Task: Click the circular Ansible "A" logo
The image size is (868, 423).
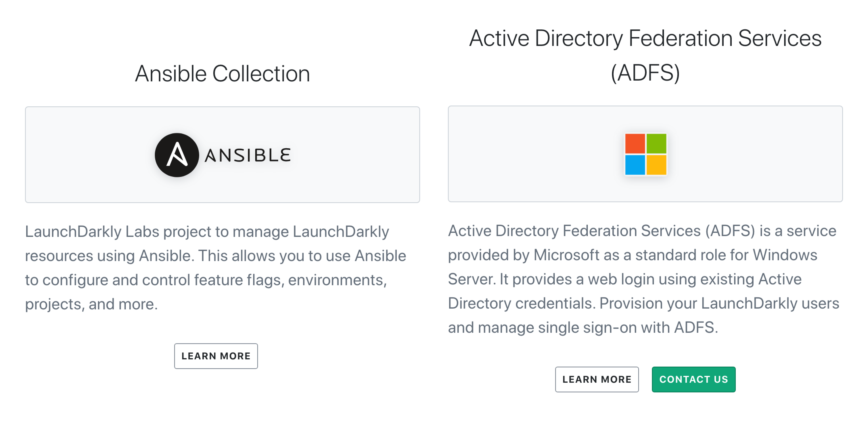Action: (x=177, y=155)
